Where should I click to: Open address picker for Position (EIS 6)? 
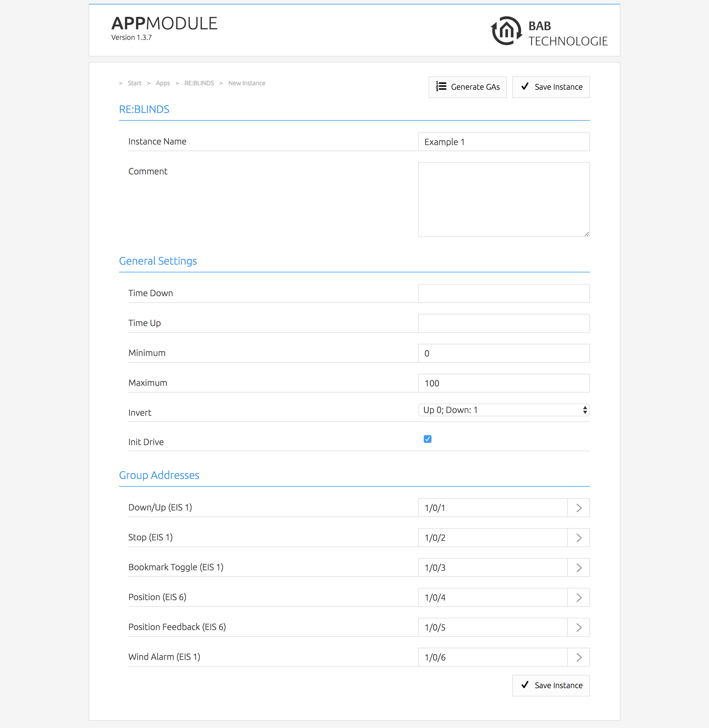pyautogui.click(x=578, y=598)
